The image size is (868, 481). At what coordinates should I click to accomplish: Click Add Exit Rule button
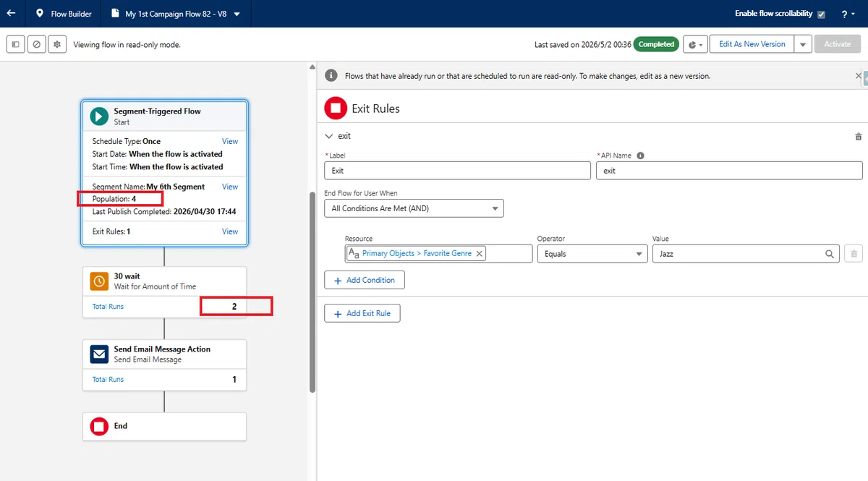point(362,313)
